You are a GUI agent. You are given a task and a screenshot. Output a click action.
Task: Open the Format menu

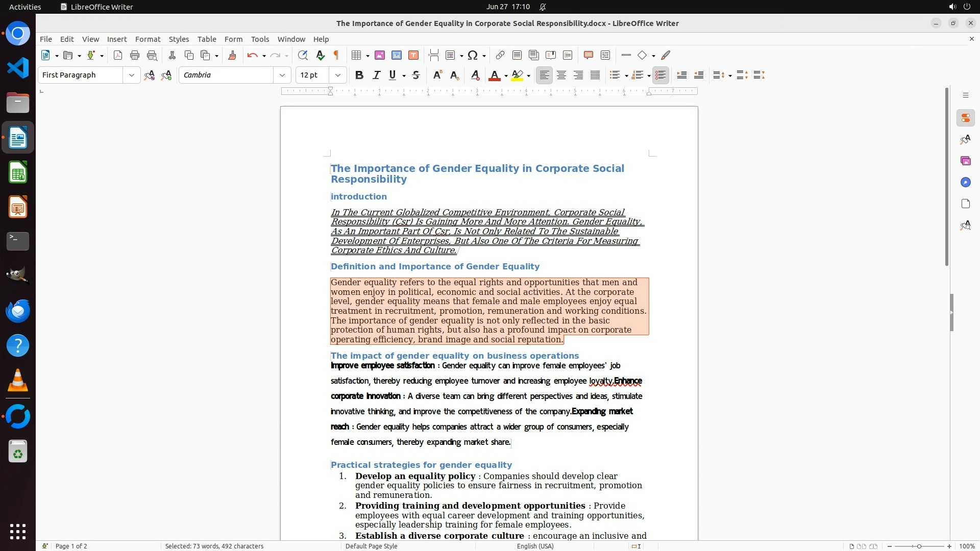[148, 39]
